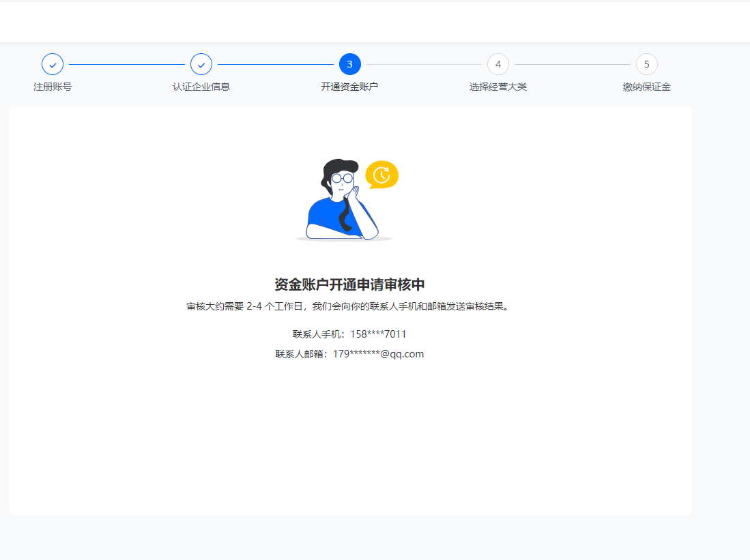Click the review time description text
This screenshot has height=560, width=750.
click(349, 306)
